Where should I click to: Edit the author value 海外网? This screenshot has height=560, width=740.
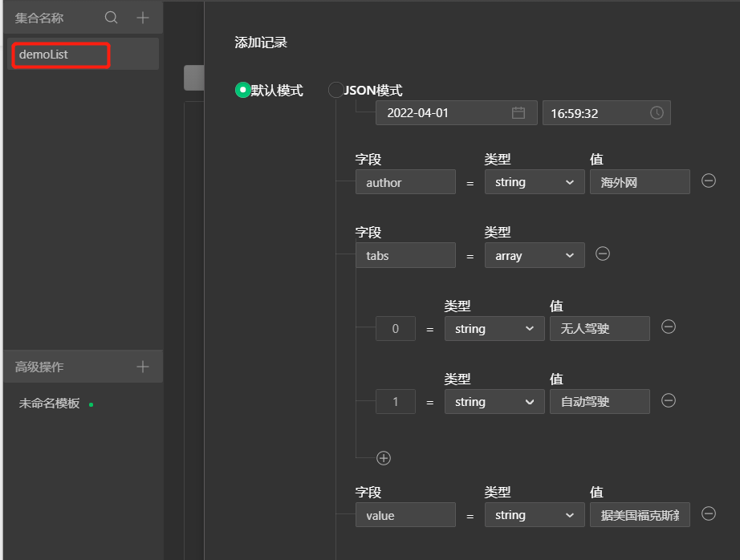[640, 181]
